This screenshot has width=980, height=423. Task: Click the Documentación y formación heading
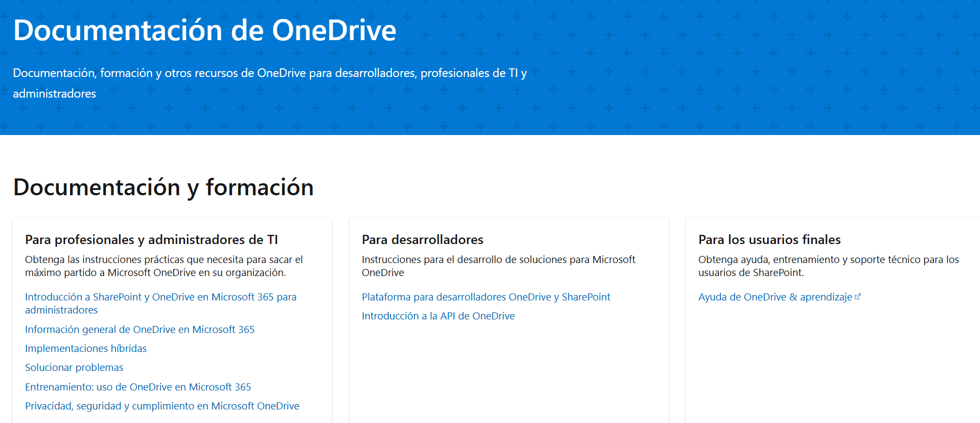pos(163,188)
